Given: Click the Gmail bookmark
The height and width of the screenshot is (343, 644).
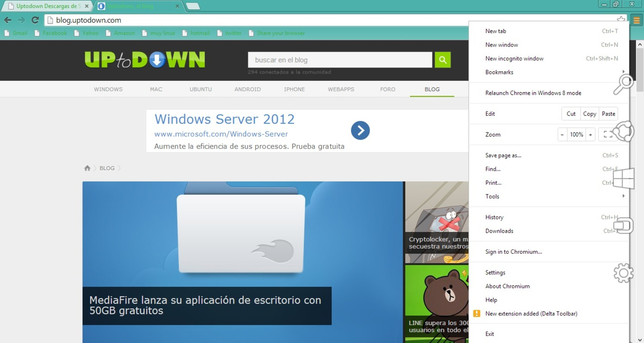Looking at the screenshot, I should click(x=16, y=33).
